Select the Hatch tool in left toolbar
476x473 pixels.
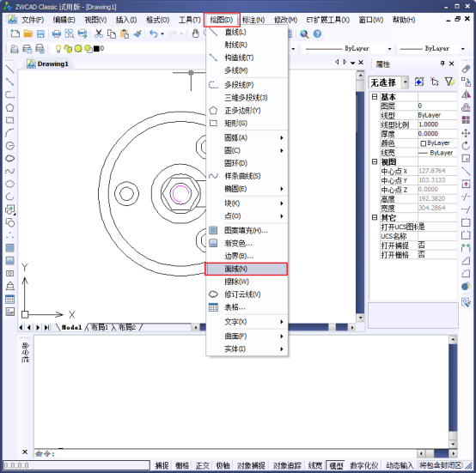9,248
